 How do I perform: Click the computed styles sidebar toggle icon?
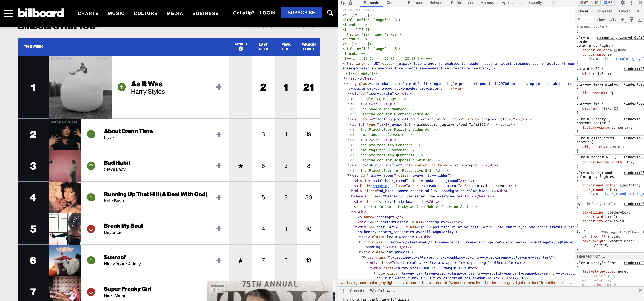pyautogui.click(x=640, y=20)
